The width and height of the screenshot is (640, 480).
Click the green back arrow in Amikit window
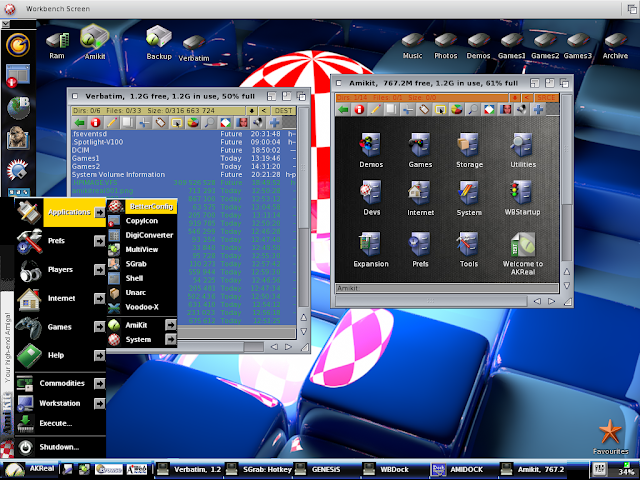click(344, 109)
